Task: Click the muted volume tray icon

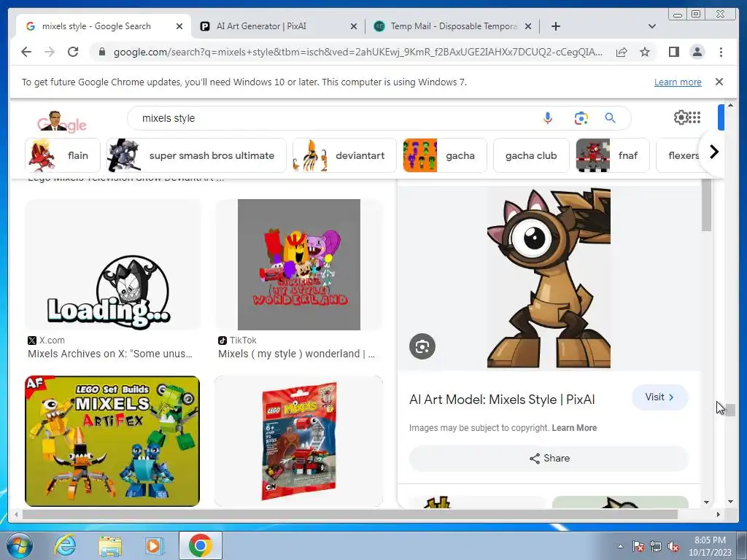Action: pyautogui.click(x=673, y=547)
